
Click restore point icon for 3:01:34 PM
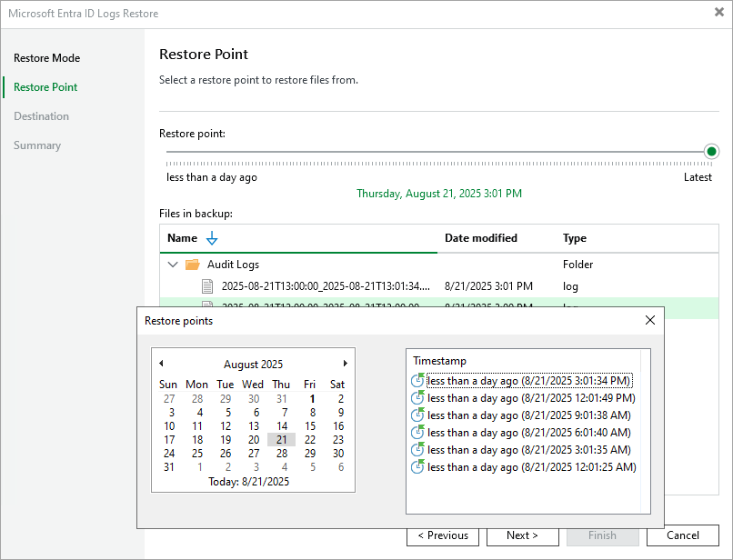pyautogui.click(x=418, y=381)
